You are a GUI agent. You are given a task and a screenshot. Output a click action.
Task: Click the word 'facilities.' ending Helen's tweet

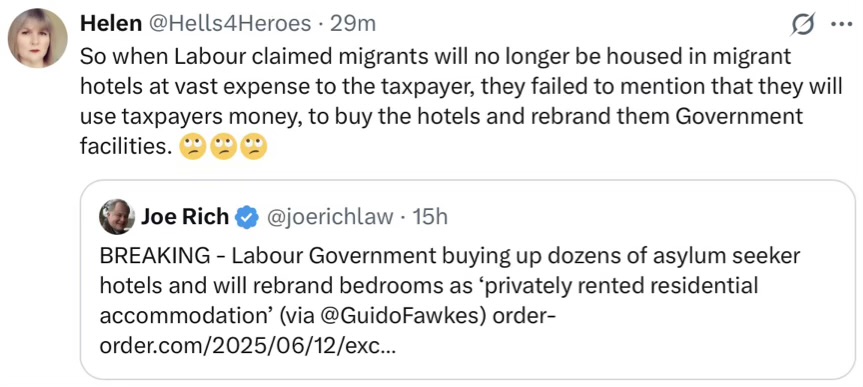click(127, 148)
